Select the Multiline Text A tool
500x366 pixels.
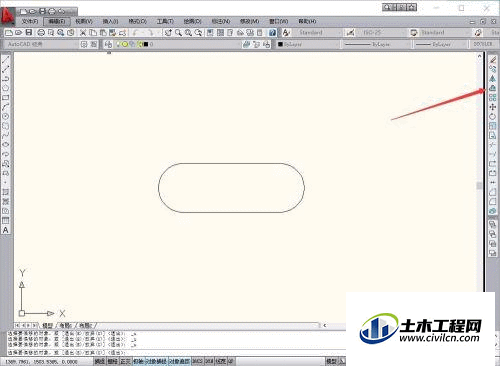click(x=6, y=230)
